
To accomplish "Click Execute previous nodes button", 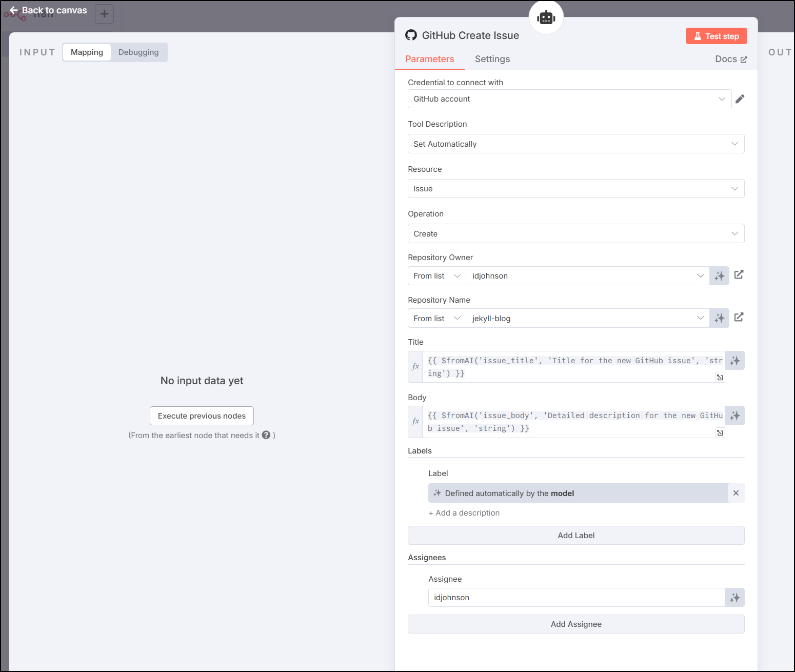I will 202,416.
